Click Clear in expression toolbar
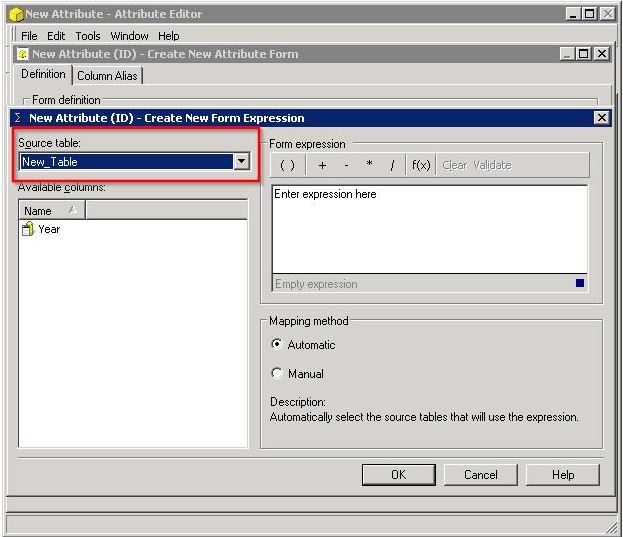 click(455, 165)
